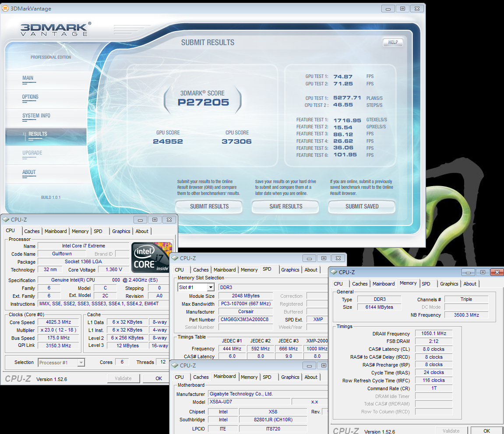
Task: Open the Options section in 3DMark sidebar
Action: (30, 97)
